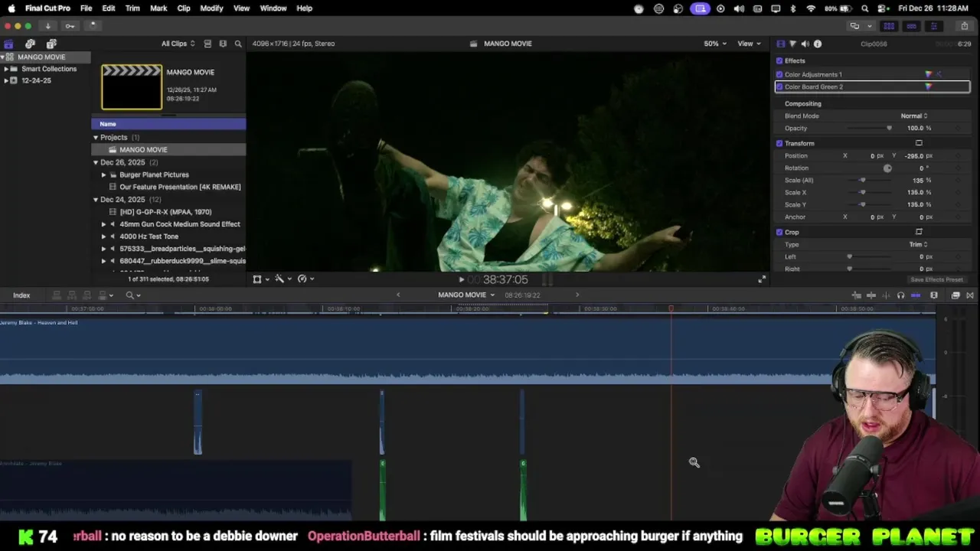Open the viewer 50% zoom dropdown

[716, 44]
